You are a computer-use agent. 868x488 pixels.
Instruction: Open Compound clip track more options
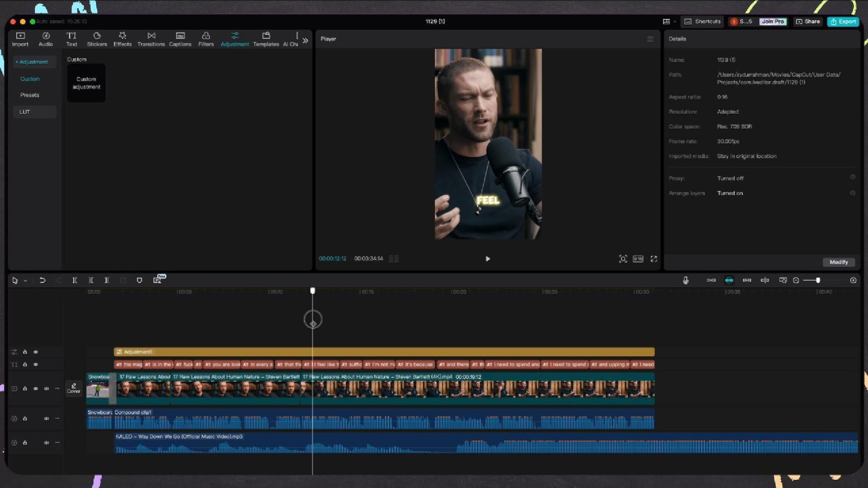57,419
